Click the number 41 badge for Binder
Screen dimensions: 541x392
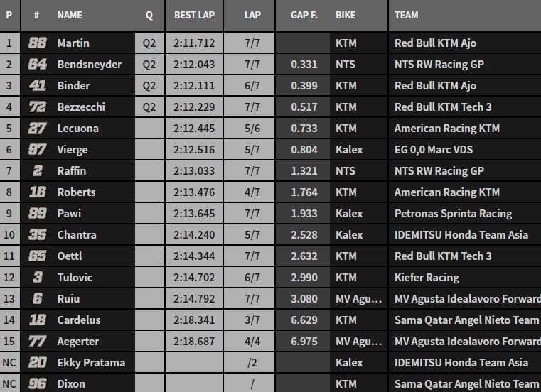click(x=37, y=86)
